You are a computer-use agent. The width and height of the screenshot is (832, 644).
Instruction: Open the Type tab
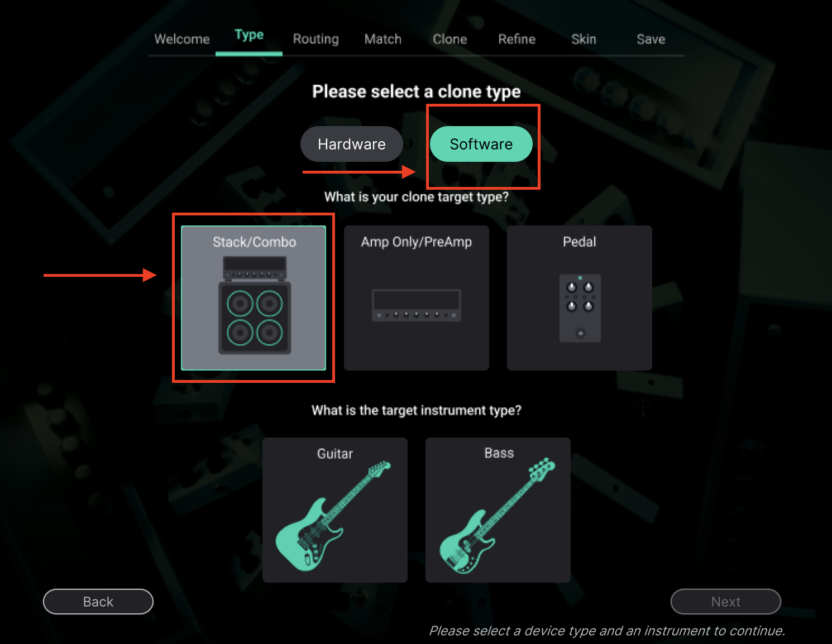coord(249,35)
